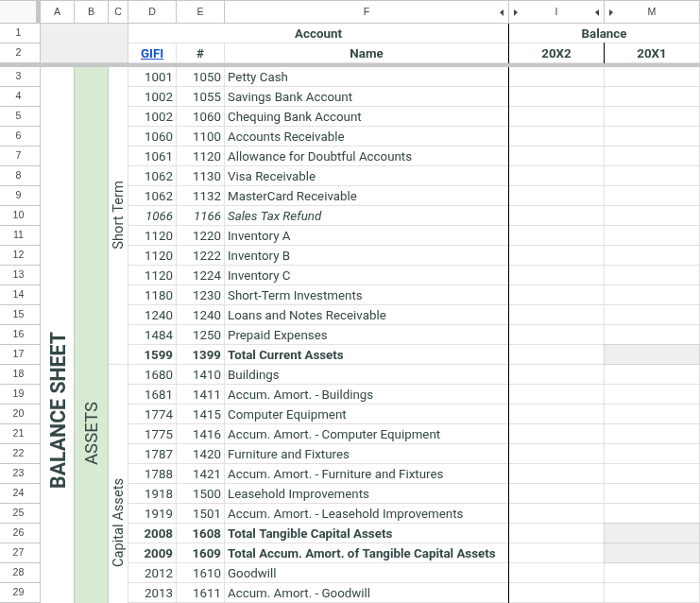The image size is (700, 603).
Task: Click the Sales Tax Refund italic cell
Action: [x=366, y=215]
